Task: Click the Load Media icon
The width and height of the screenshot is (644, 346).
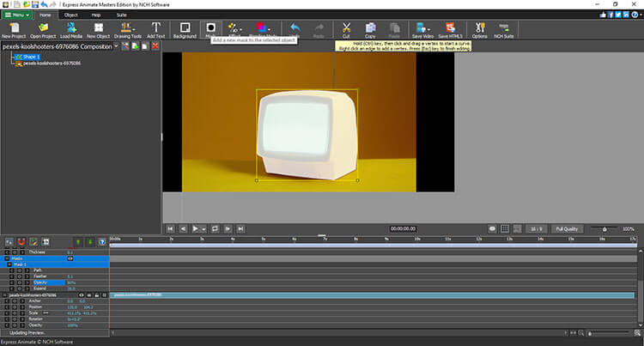Action: (71, 30)
